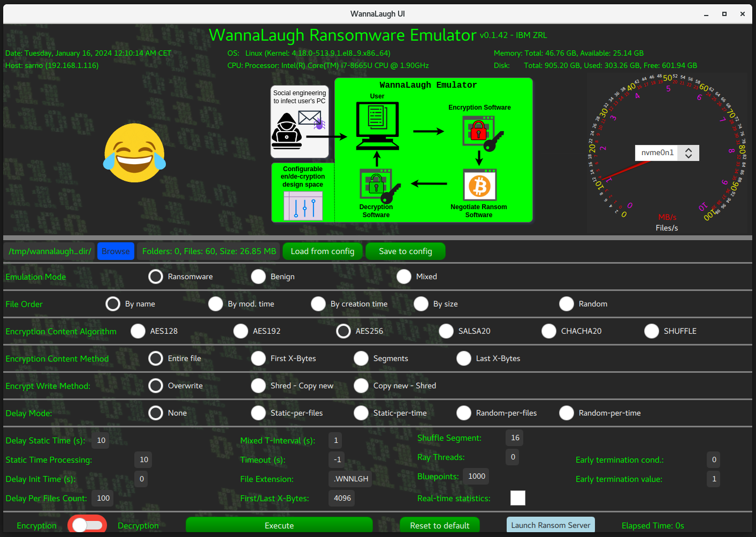
Task: Select AES192 encryption algorithm
Action: coord(241,331)
